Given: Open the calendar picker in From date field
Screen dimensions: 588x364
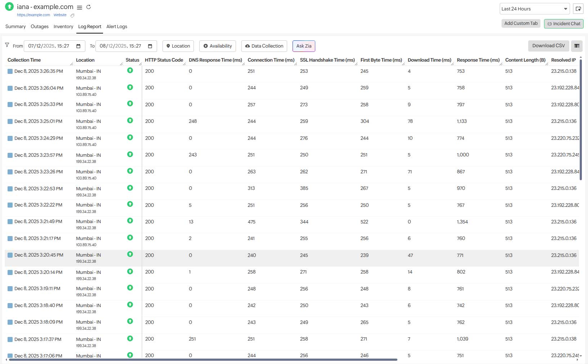Looking at the screenshot, I should (x=79, y=46).
